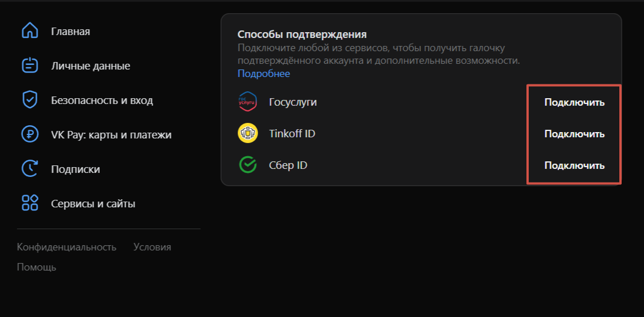Go to Безопасность и вход

102,100
